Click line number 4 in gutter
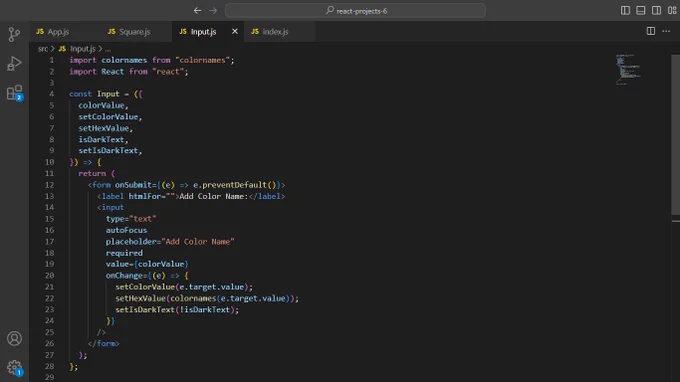This screenshot has height=382, width=680. [x=52, y=94]
